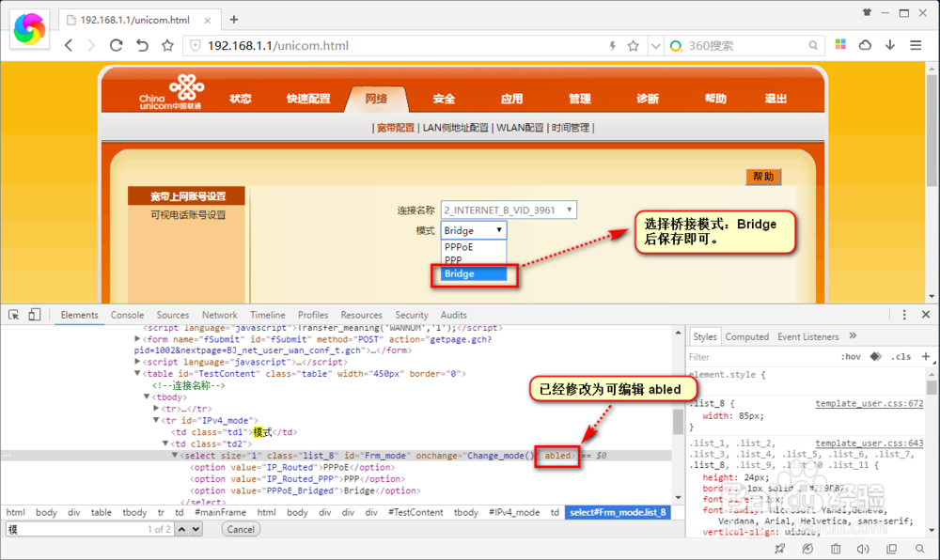The image size is (940, 560).
Task: Click the bookmark star beside refresh
Action: 167,45
